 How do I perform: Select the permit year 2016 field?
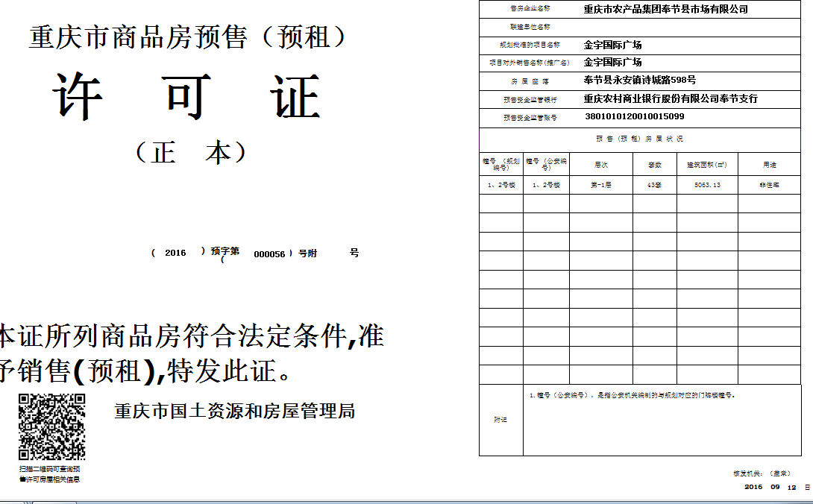tap(175, 253)
